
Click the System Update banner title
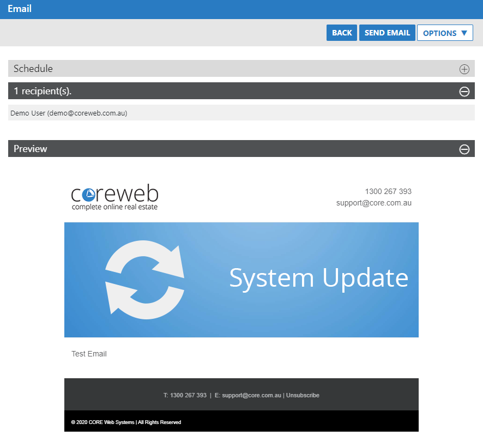point(318,278)
